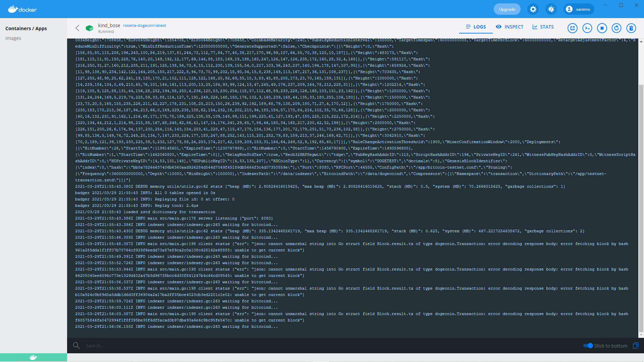
Task: Delete the kind_bose container
Action: pyautogui.click(x=632, y=28)
